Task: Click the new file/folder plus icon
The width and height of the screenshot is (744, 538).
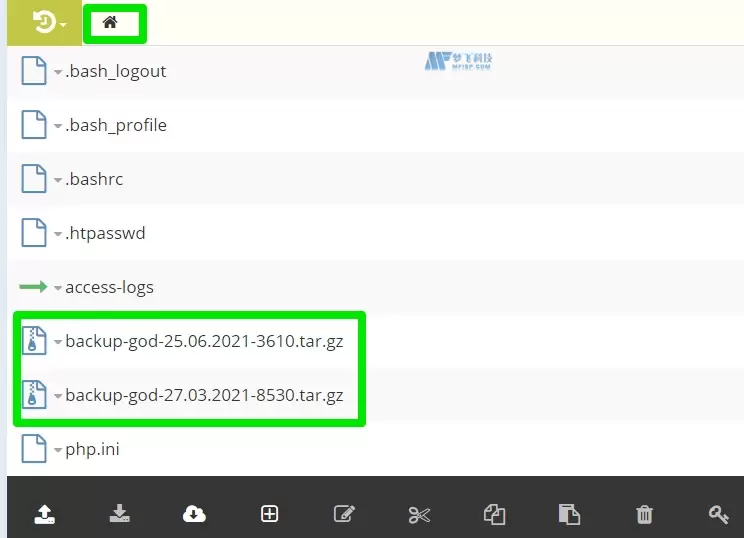Action: tap(270, 514)
